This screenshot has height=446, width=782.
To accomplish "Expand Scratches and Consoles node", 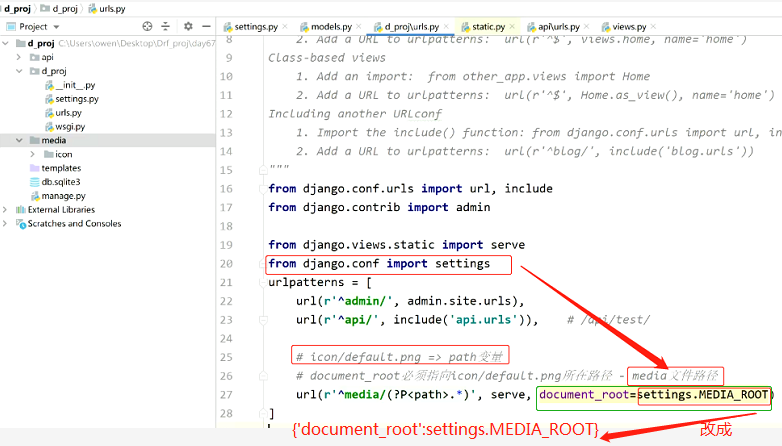I will [5, 224].
